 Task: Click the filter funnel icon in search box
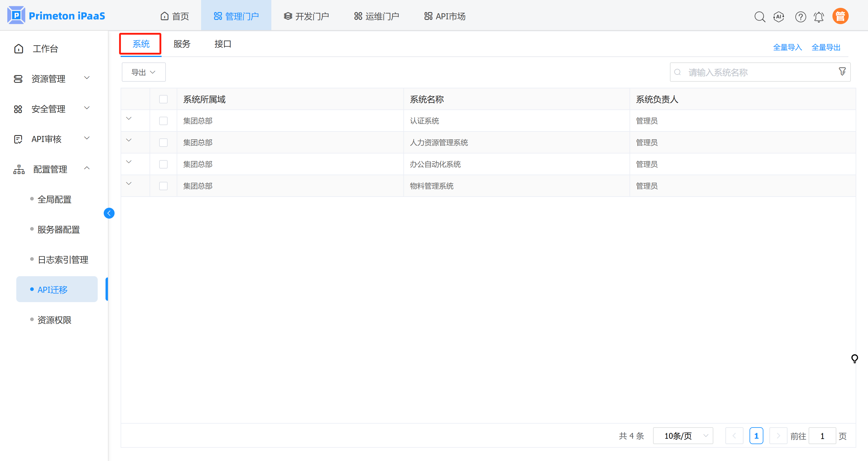pyautogui.click(x=842, y=71)
